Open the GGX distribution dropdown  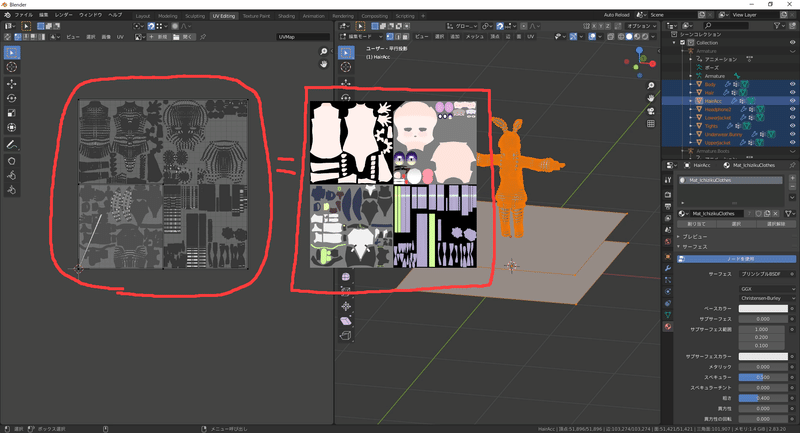click(767, 289)
